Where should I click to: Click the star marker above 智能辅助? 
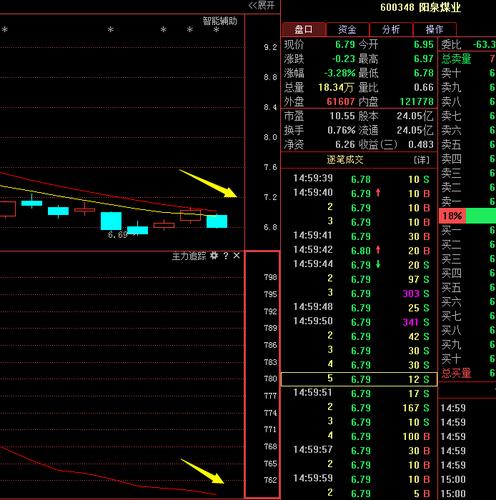216,30
